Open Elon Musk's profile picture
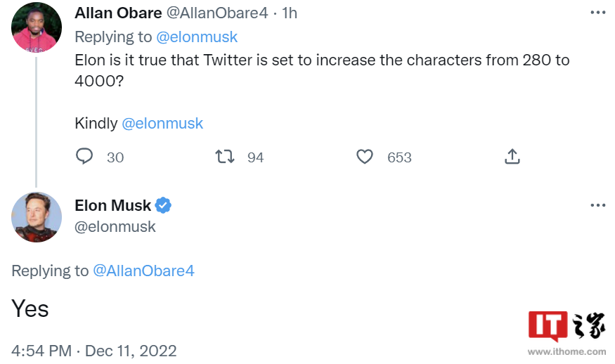The height and width of the screenshot is (364, 615). (37, 217)
